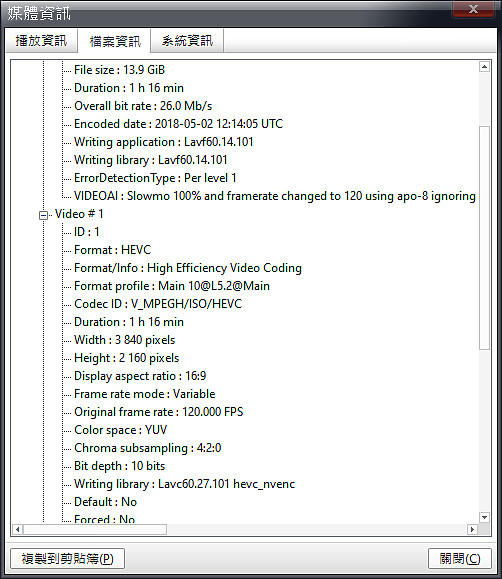502x579 pixels.
Task: Select 'Writing library : Lavc60.27.101 hevc_nvenc' row
Action: point(185,484)
